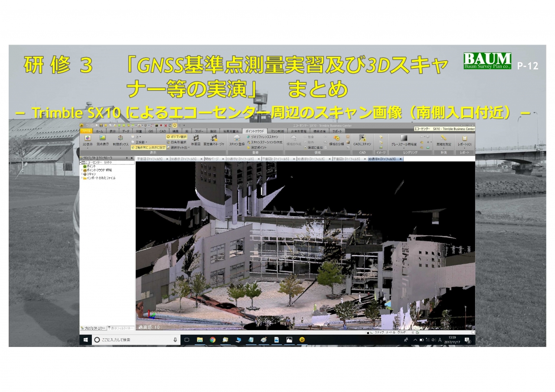Switch to the ホーム ribbon tab

click(99, 130)
